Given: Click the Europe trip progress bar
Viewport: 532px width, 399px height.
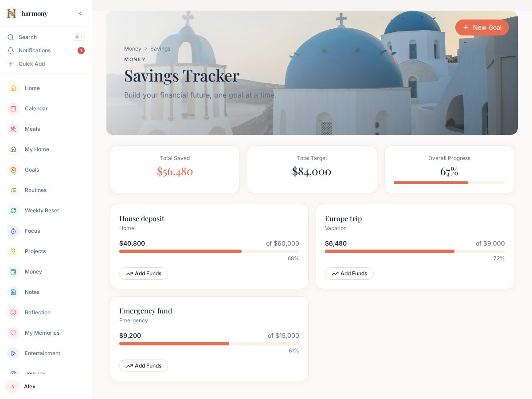Looking at the screenshot, I should (x=415, y=251).
